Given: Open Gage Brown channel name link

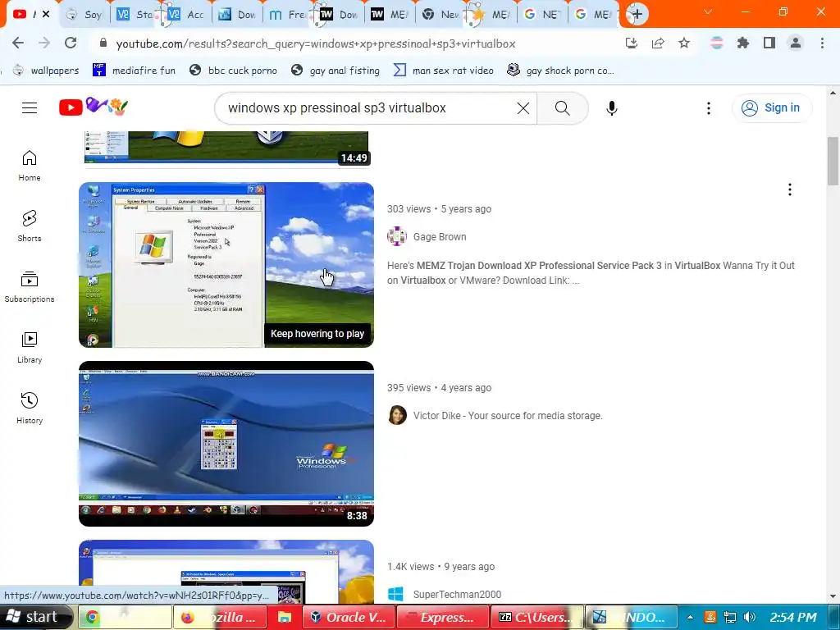Looking at the screenshot, I should [440, 237].
